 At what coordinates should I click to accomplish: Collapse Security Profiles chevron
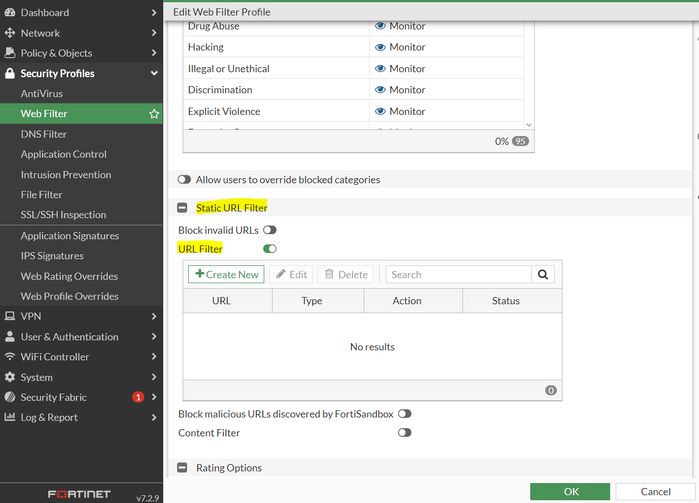pyautogui.click(x=154, y=73)
